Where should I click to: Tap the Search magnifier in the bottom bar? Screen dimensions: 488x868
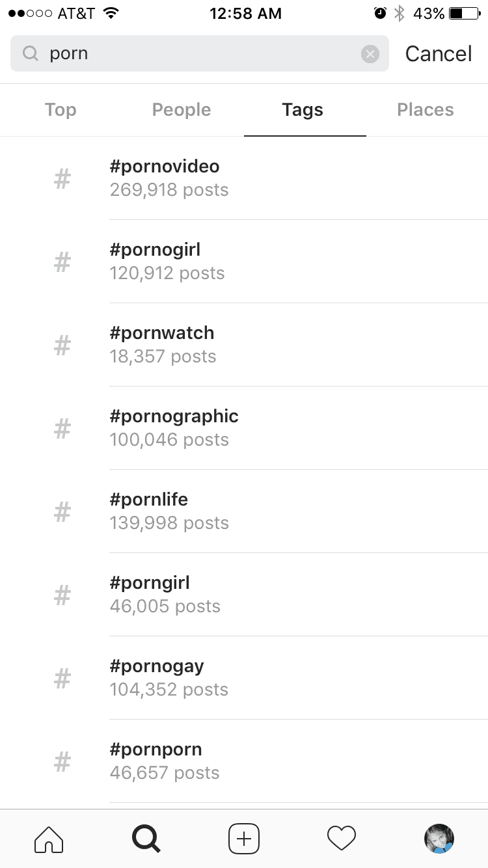[x=146, y=839]
